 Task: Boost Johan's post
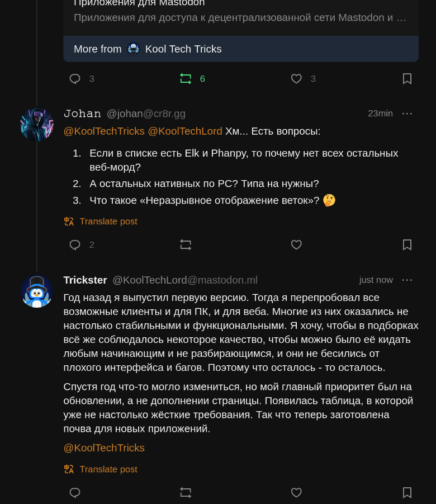(x=186, y=245)
